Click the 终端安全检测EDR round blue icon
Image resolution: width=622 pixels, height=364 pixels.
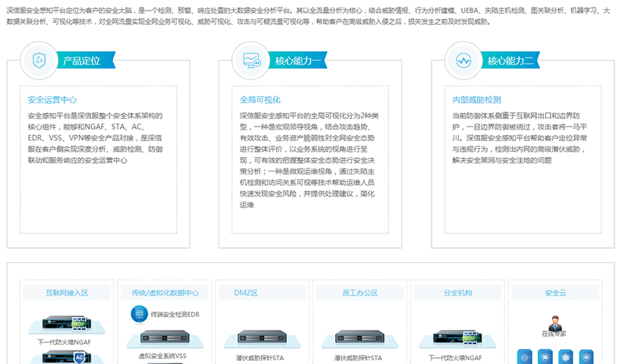tap(138, 313)
